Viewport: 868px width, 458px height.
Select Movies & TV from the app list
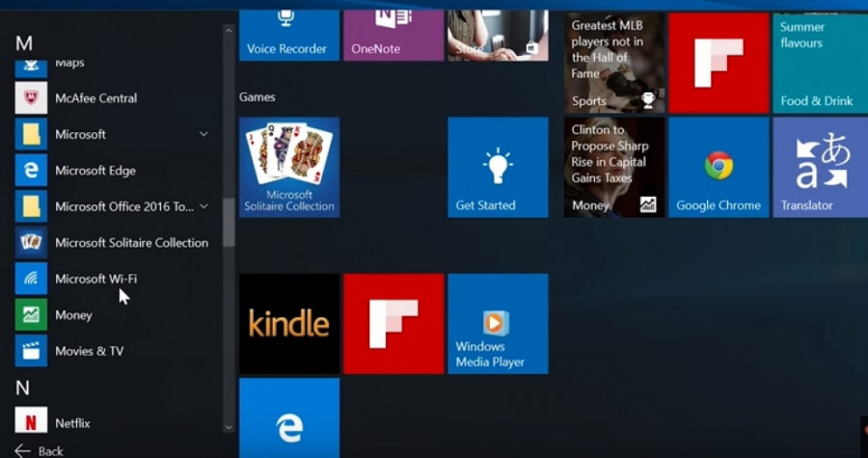(x=89, y=351)
